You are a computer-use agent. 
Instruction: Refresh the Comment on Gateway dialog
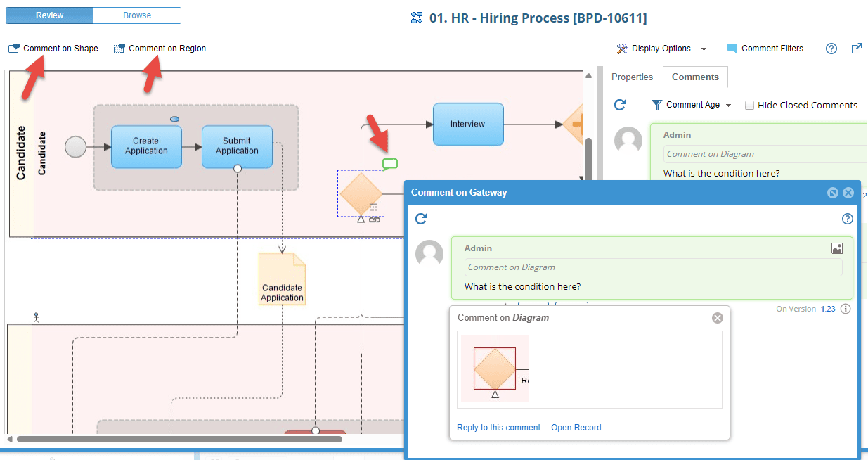pos(421,219)
